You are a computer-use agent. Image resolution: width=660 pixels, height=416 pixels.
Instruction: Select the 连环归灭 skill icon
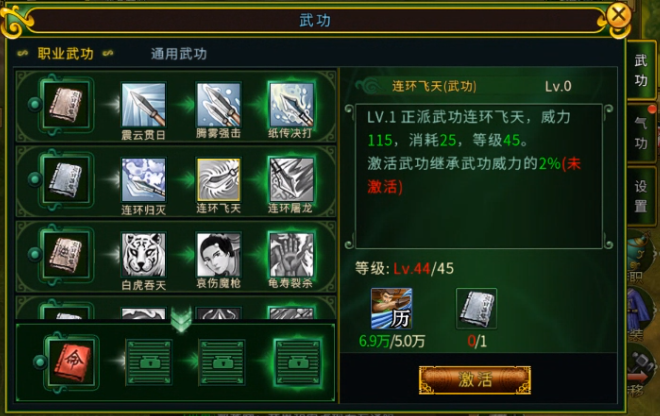(144, 180)
